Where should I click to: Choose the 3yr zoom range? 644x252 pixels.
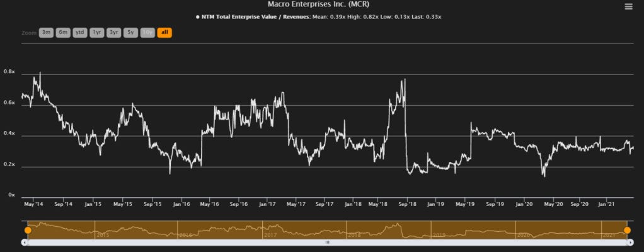(114, 32)
